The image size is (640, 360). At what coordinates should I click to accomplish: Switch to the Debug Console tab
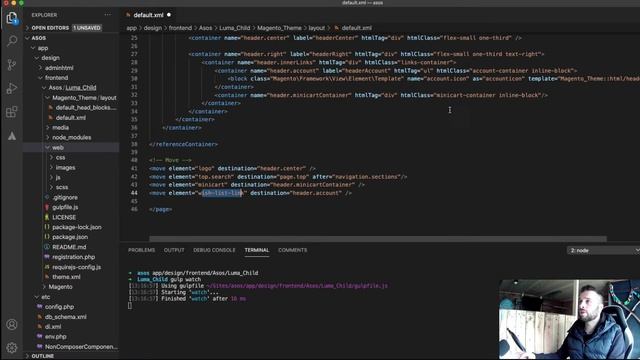pyautogui.click(x=214, y=250)
